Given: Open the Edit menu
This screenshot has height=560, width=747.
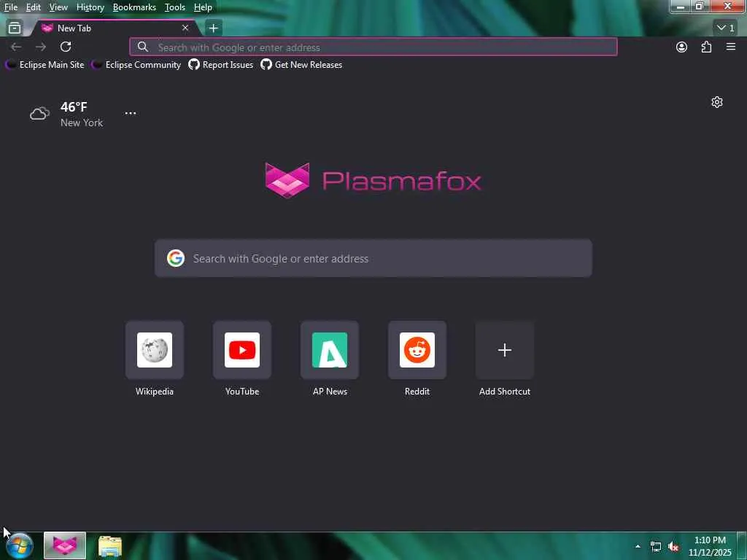Looking at the screenshot, I should pyautogui.click(x=33, y=7).
